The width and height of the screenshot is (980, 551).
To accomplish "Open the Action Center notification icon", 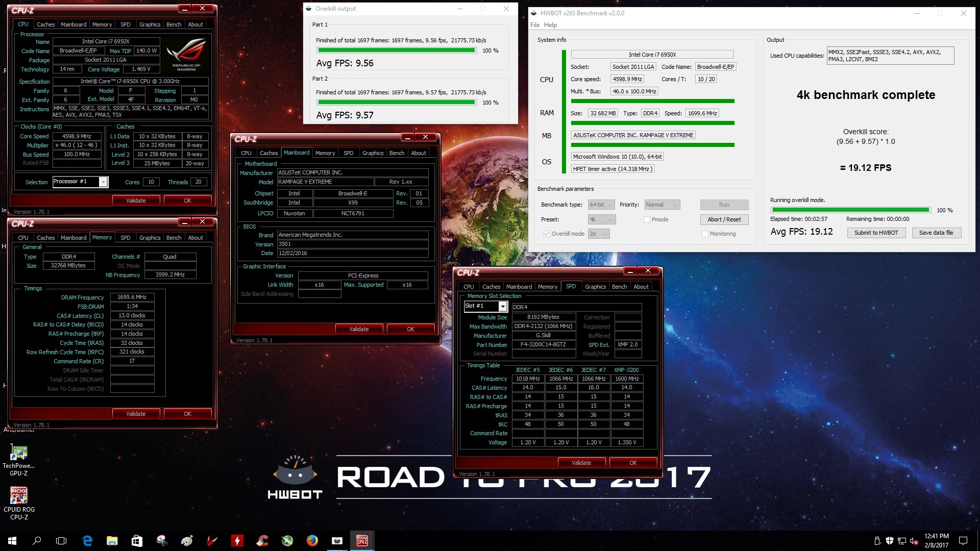I will coord(963,541).
